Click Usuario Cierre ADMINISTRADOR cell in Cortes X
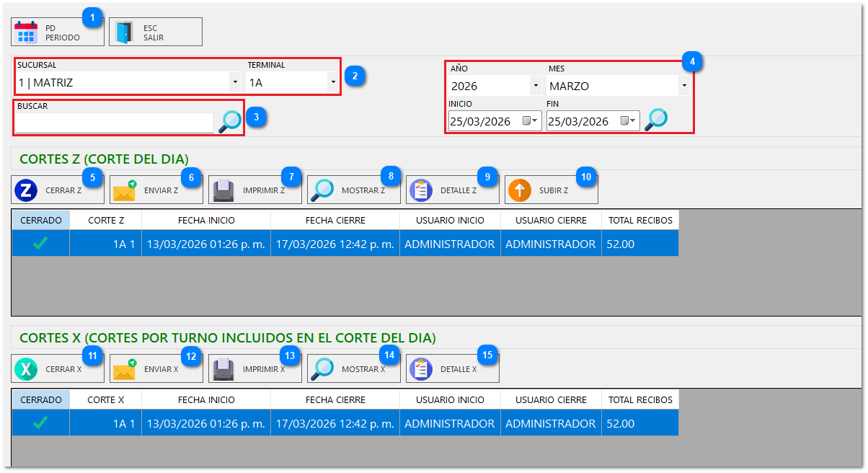This screenshot has height=473, width=868. pyautogui.click(x=551, y=423)
